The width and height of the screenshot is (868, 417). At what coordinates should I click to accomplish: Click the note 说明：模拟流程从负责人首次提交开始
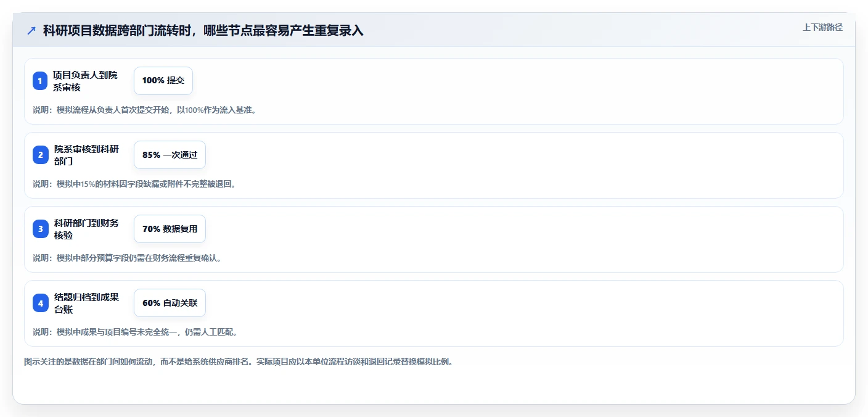pos(144,110)
